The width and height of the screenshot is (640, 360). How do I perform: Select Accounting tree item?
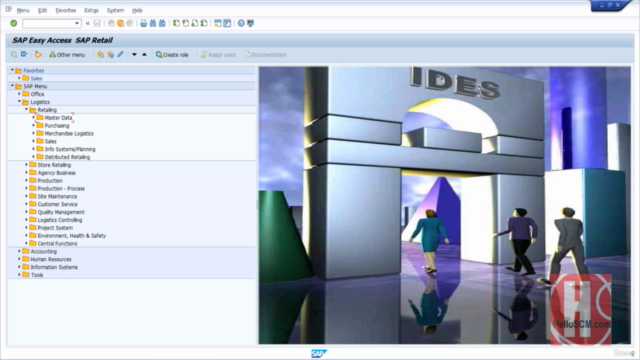coord(44,251)
